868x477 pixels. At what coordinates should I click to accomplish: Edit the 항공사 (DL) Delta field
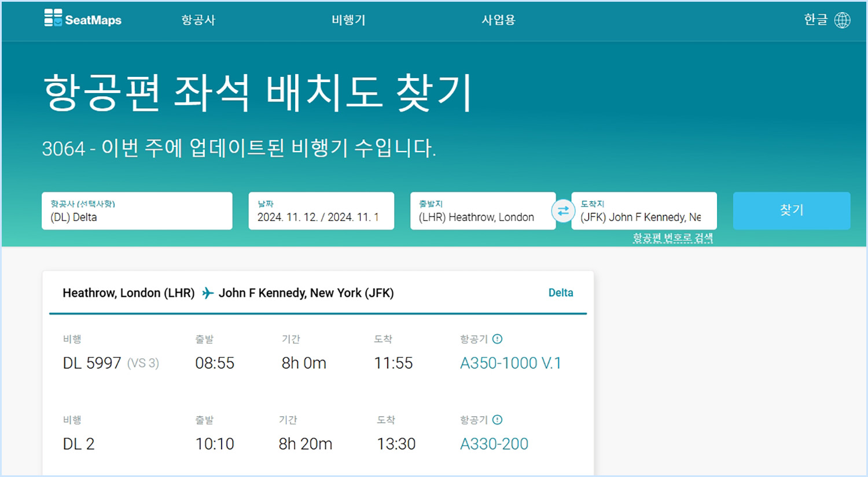pyautogui.click(x=137, y=211)
